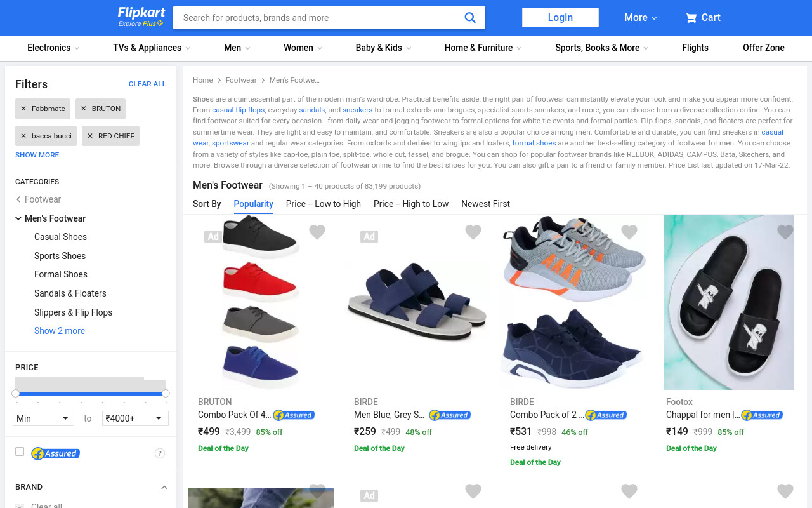Click Assured badge on BRUTON product
This screenshot has height=508, width=812.
pos(294,415)
